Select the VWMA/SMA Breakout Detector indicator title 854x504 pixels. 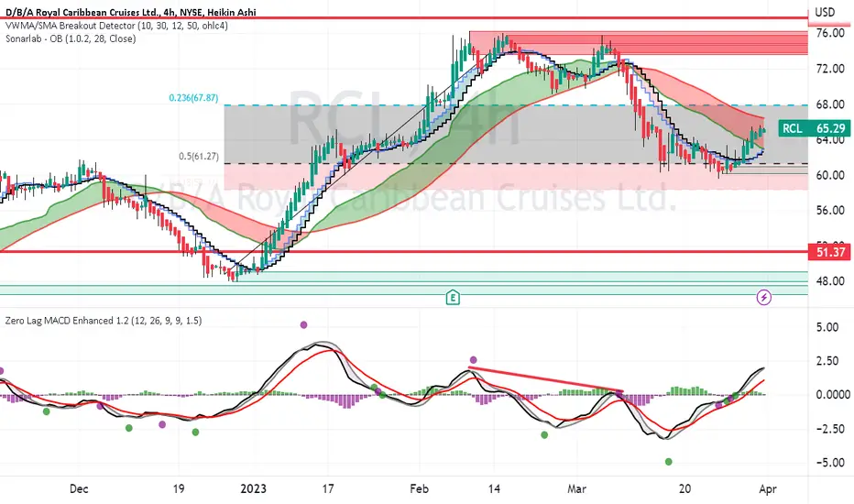tap(116, 26)
